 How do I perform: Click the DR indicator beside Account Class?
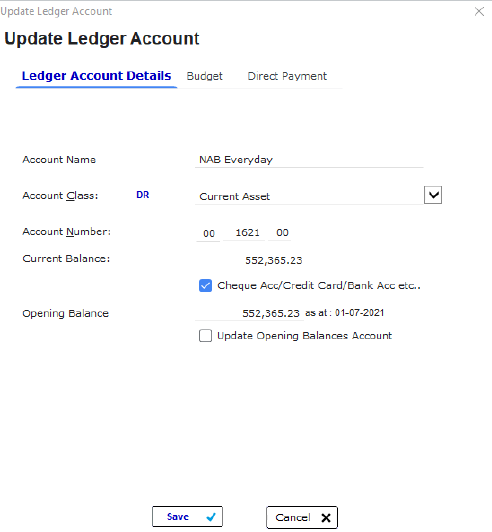[143, 195]
